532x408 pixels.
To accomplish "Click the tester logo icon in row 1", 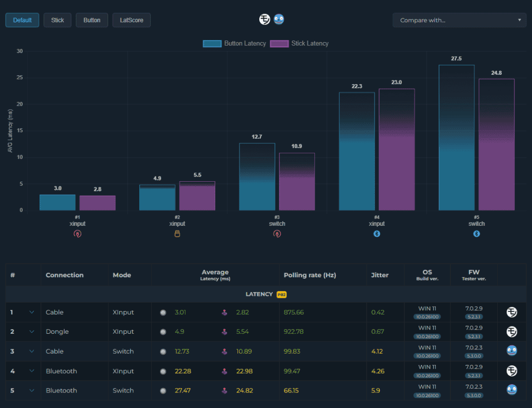I will pos(512,312).
